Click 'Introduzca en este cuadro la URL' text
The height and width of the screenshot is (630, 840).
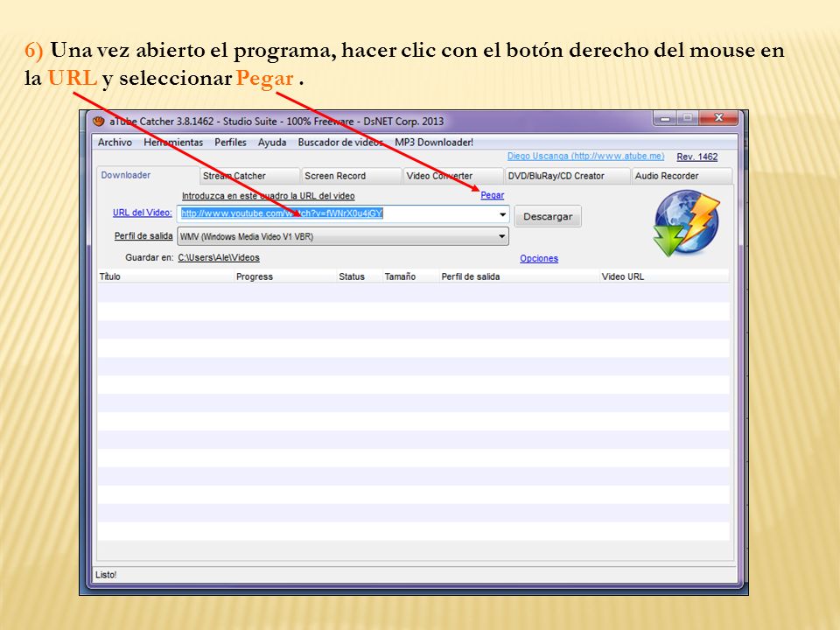[268, 196]
